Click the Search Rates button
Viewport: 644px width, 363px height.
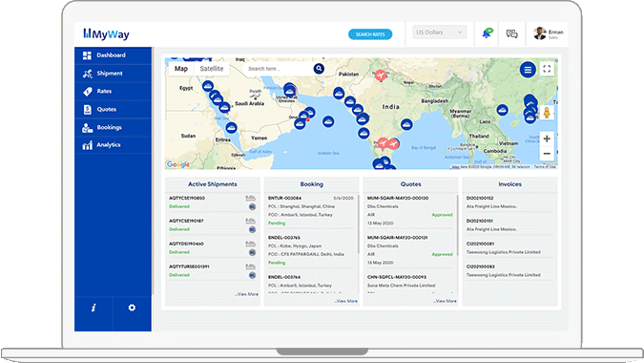tap(370, 34)
